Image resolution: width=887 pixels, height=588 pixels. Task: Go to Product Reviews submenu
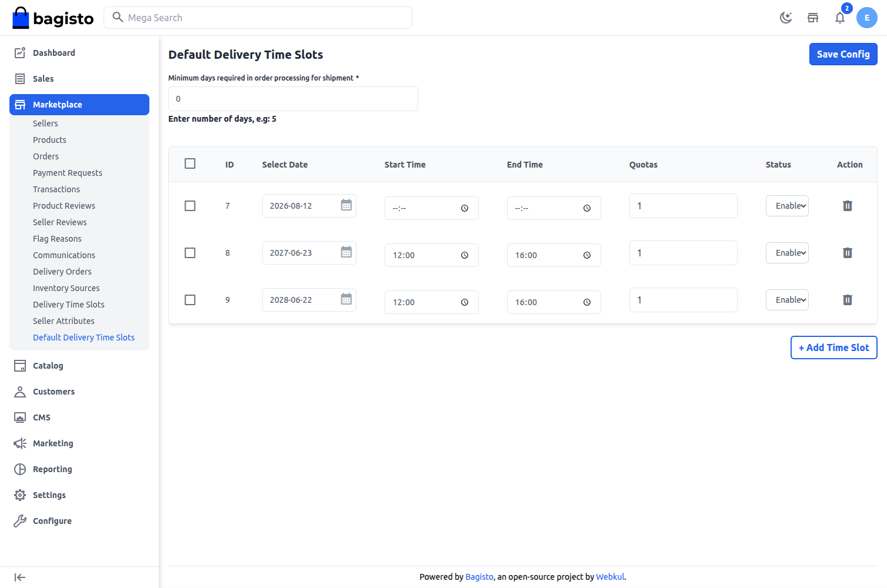point(64,206)
